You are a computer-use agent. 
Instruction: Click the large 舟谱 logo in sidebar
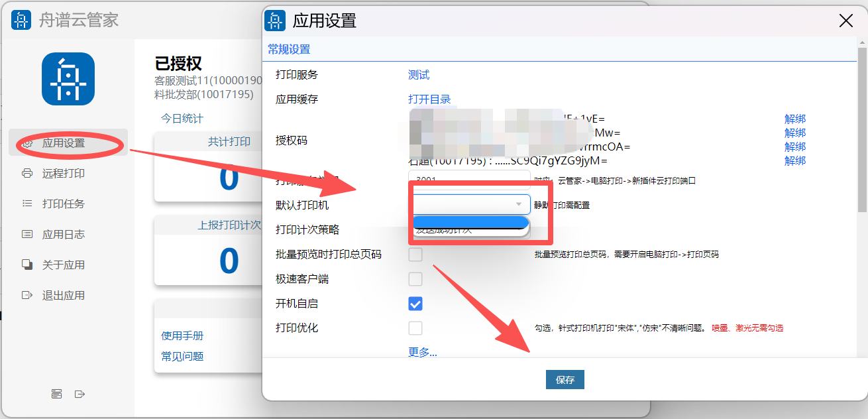[68, 79]
